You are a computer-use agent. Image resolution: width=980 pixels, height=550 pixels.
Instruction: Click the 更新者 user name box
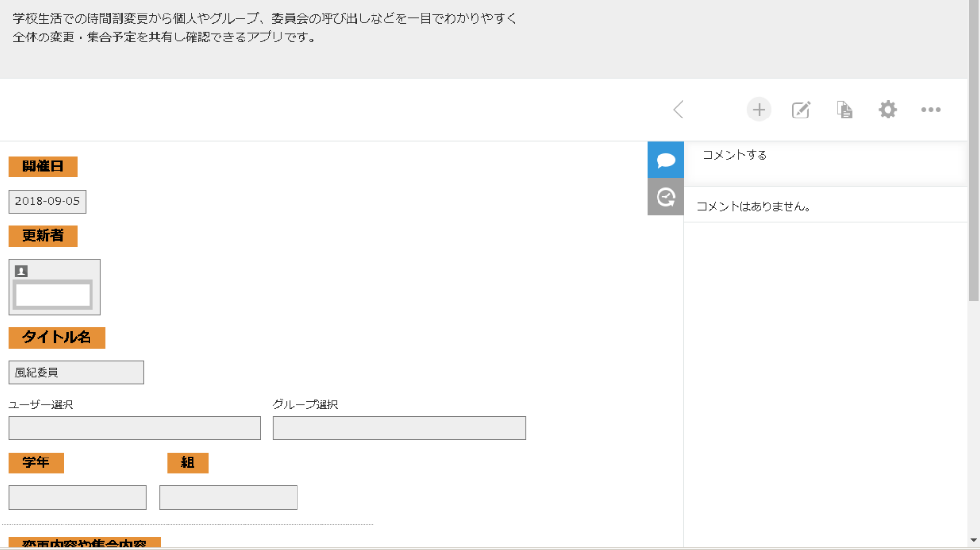pyautogui.click(x=54, y=296)
